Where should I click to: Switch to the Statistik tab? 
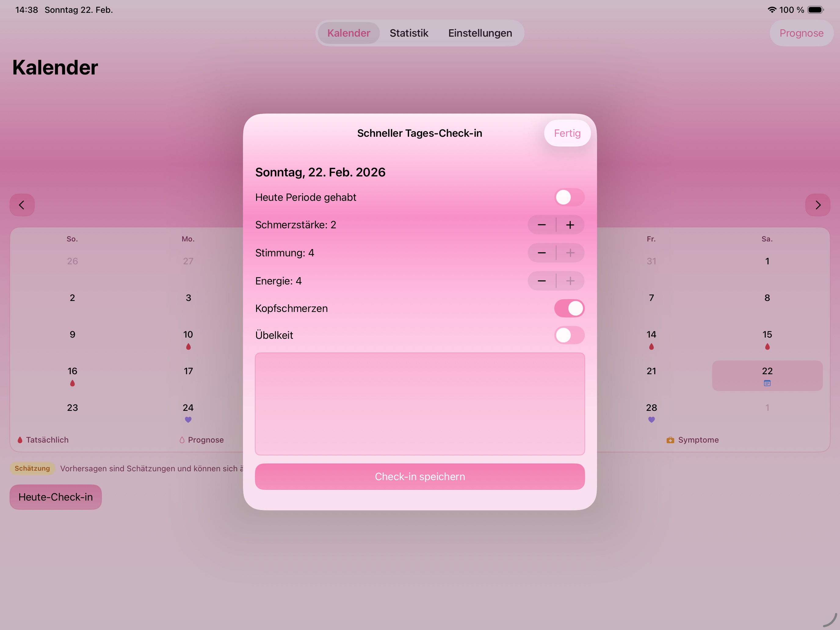tap(409, 33)
